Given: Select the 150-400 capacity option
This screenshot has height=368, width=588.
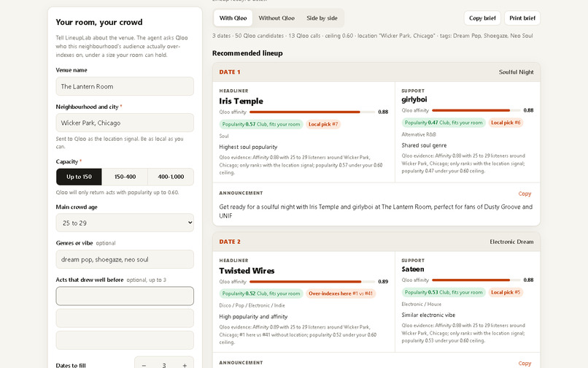Looking at the screenshot, I should [125, 177].
